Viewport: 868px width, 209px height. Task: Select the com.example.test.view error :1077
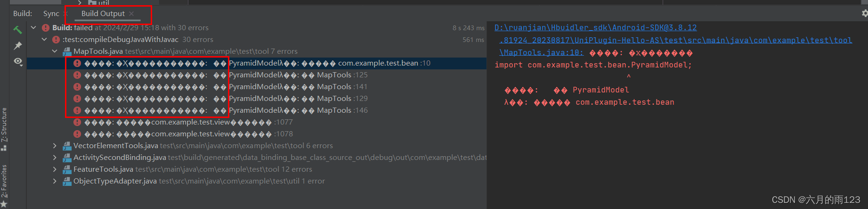tap(257, 122)
